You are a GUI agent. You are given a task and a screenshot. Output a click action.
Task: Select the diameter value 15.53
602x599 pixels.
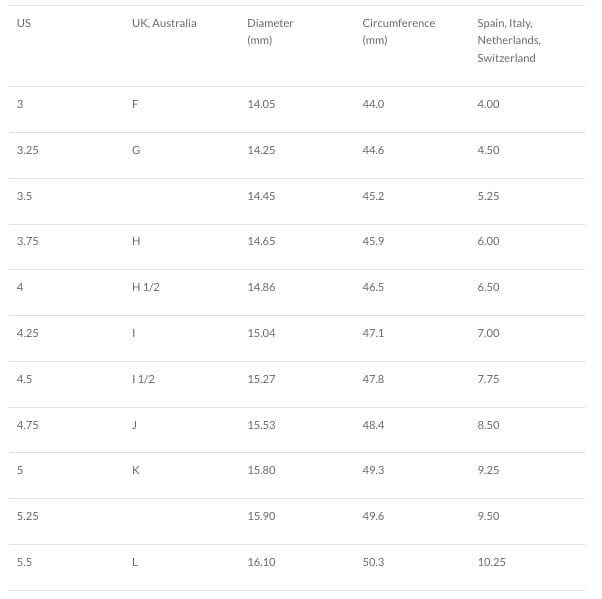[x=261, y=425]
